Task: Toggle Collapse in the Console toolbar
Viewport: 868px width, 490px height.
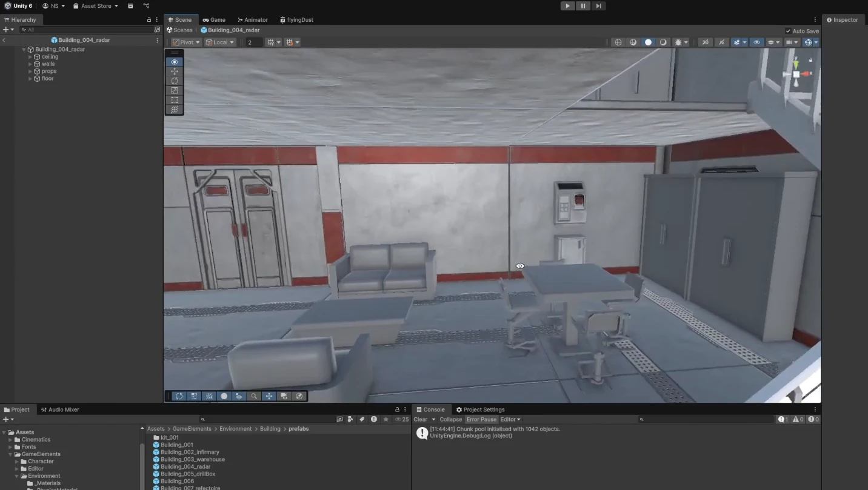Action: 450,419
